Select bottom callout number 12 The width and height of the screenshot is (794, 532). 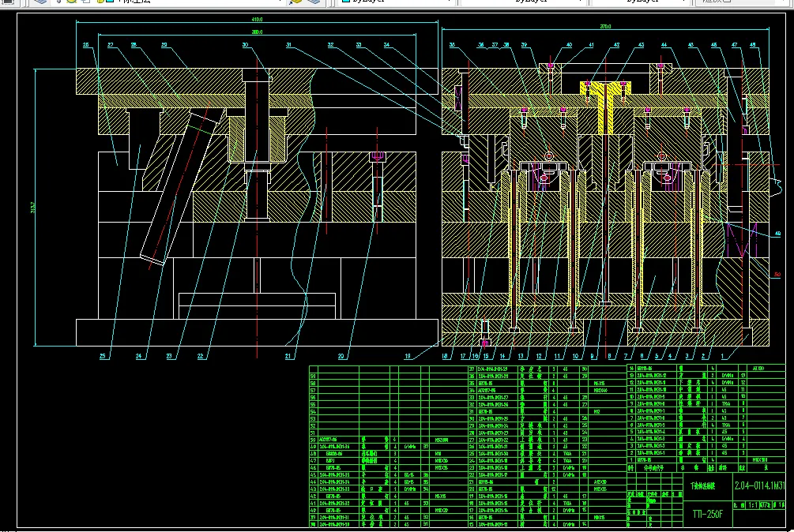pyautogui.click(x=539, y=356)
